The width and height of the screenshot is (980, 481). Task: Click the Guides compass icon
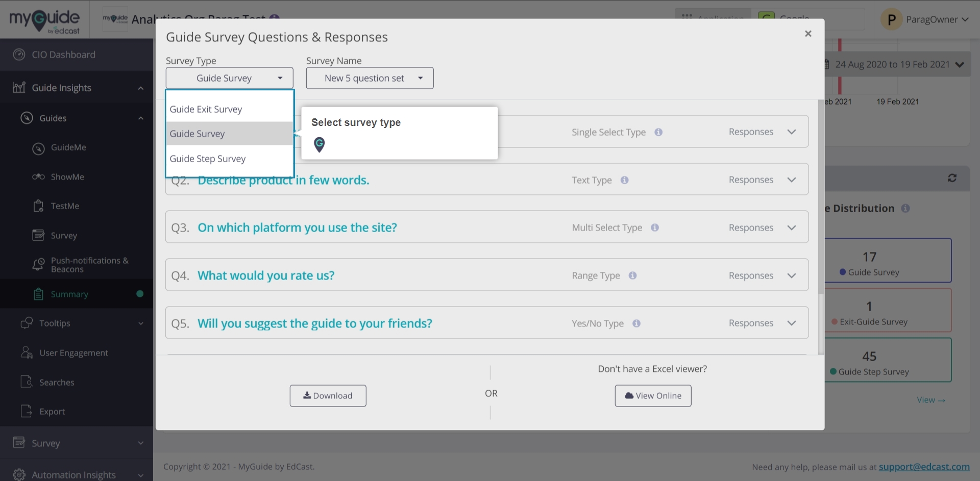27,118
